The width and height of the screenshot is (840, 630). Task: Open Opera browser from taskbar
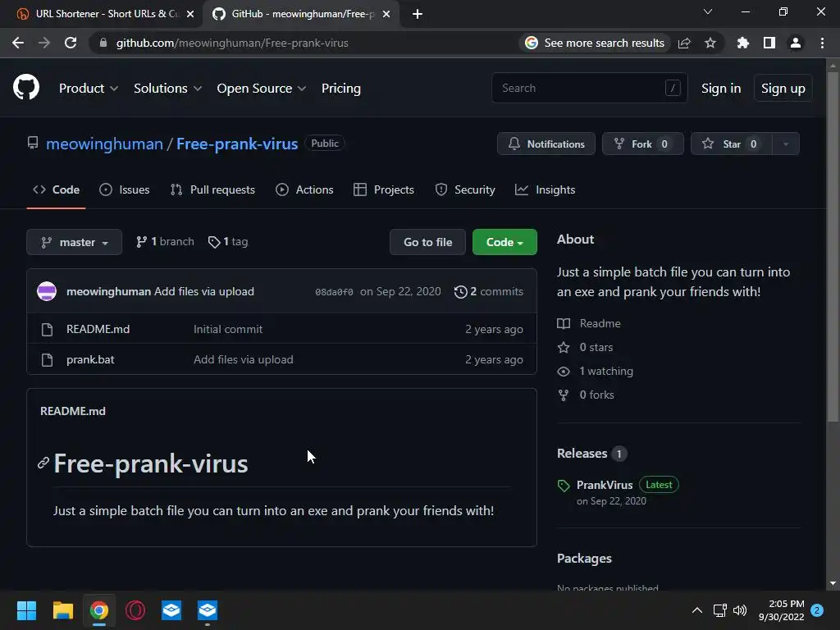135,610
